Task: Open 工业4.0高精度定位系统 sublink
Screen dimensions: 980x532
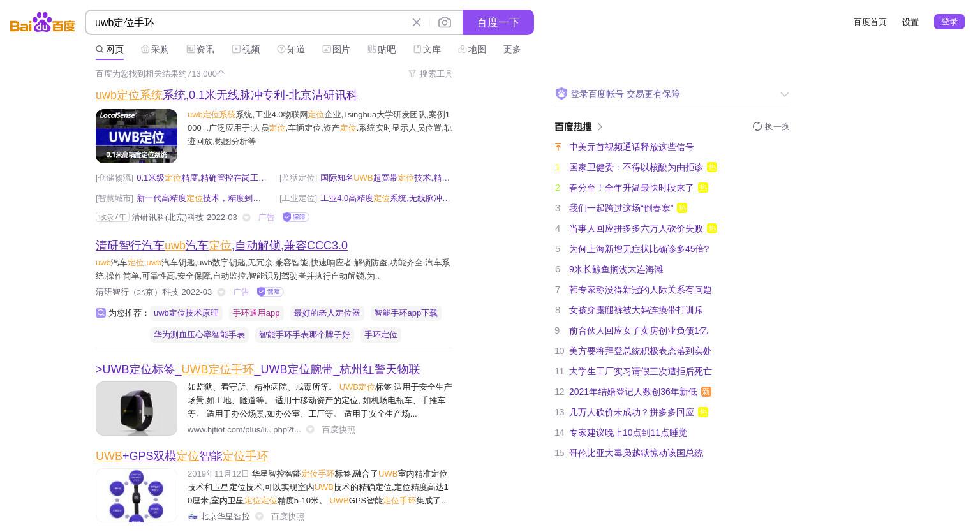Action: click(x=385, y=198)
